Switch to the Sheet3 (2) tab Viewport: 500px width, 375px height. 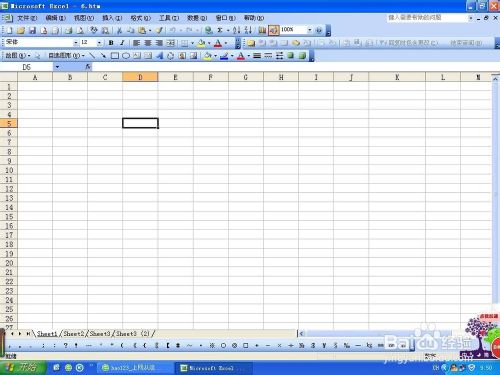[x=133, y=333]
